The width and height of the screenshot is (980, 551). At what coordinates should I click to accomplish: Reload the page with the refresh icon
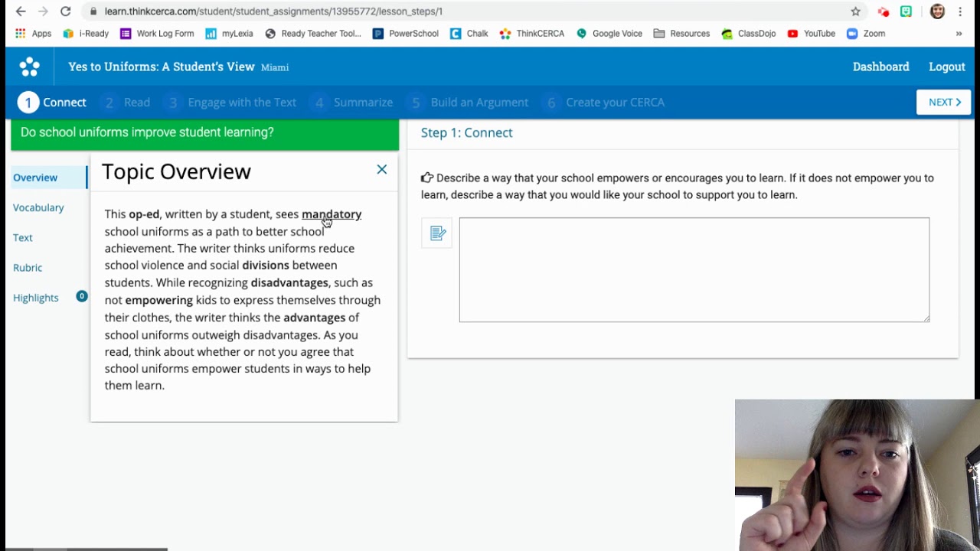click(x=66, y=11)
